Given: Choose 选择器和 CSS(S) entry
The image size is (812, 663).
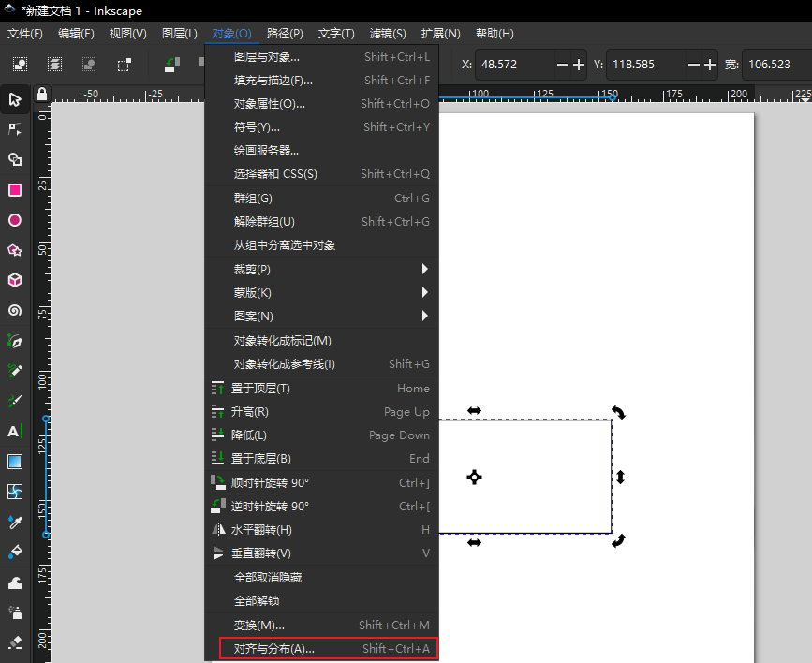Looking at the screenshot, I should (x=321, y=173).
